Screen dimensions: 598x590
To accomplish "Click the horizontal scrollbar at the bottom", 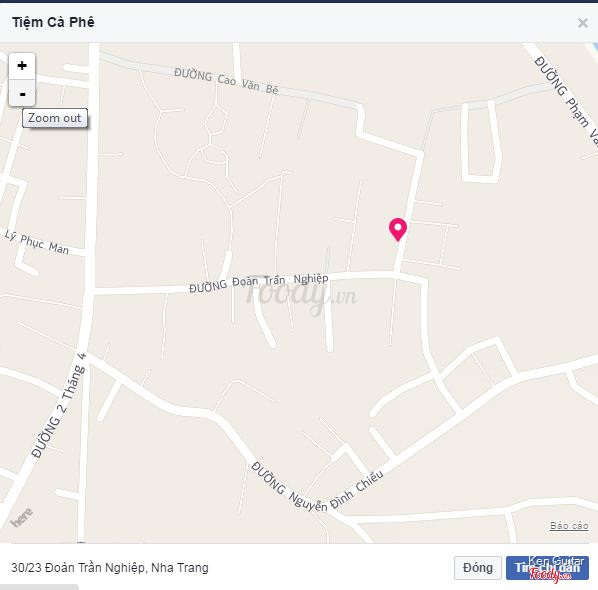I will [39, 587].
